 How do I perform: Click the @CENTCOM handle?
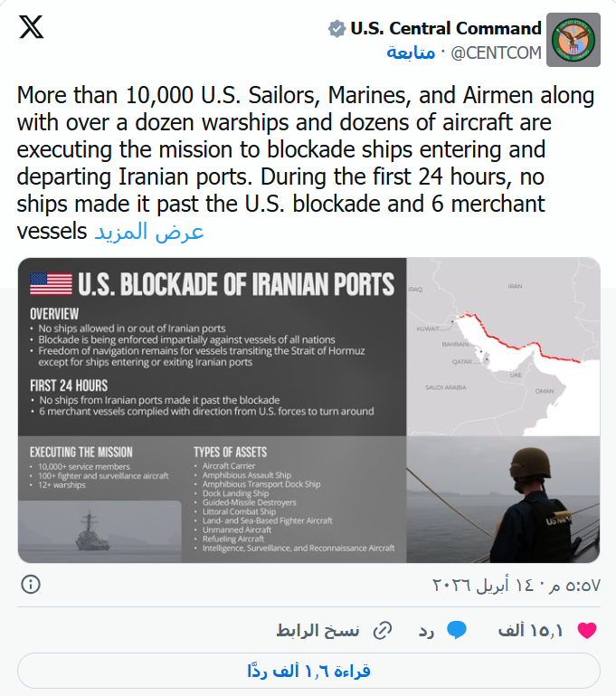497,52
